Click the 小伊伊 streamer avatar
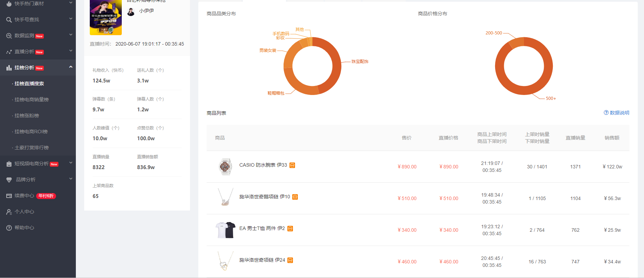 click(131, 12)
